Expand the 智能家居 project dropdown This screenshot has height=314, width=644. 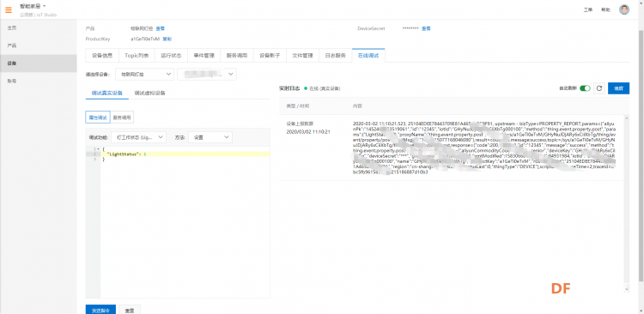(x=33, y=6)
